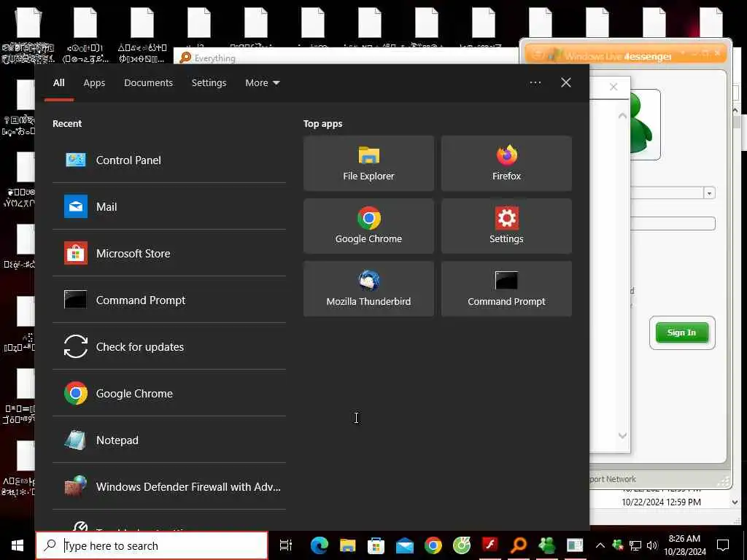Launch Mozilla Thunderbird tile in Top apps
747x560 pixels.
[x=368, y=289]
